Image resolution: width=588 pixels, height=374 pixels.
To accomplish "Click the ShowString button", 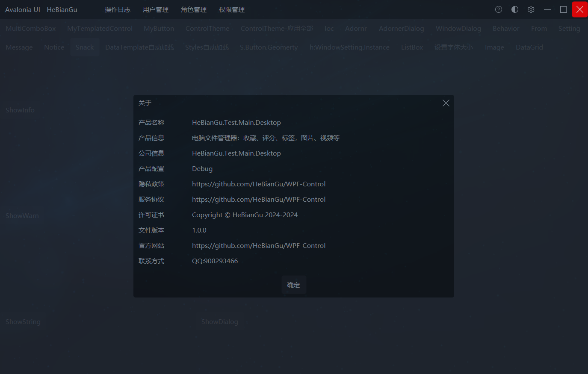I will click(x=23, y=322).
